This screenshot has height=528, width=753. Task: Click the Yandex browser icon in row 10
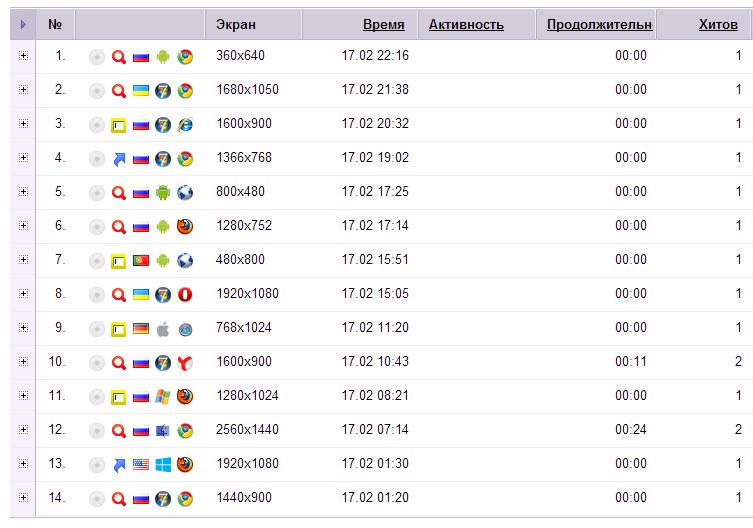tap(185, 363)
